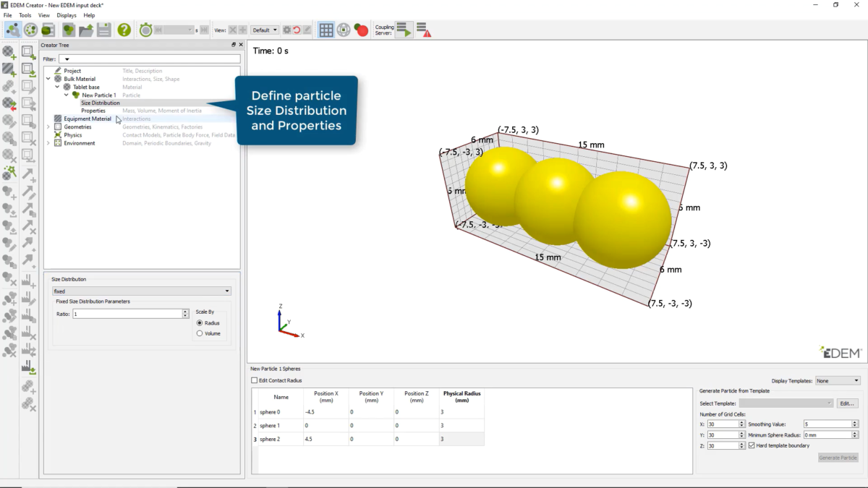The width and height of the screenshot is (868, 488).
Task: Select Radius scale-by option
Action: coord(208,322)
